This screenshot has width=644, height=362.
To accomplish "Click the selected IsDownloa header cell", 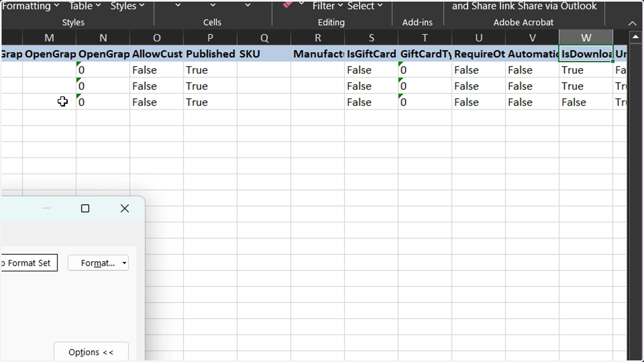I will click(x=586, y=54).
